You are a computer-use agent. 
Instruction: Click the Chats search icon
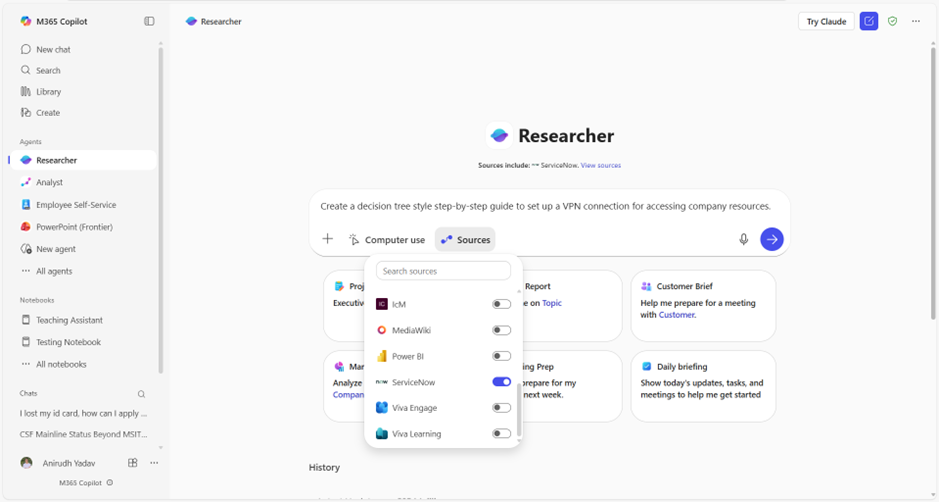(141, 394)
